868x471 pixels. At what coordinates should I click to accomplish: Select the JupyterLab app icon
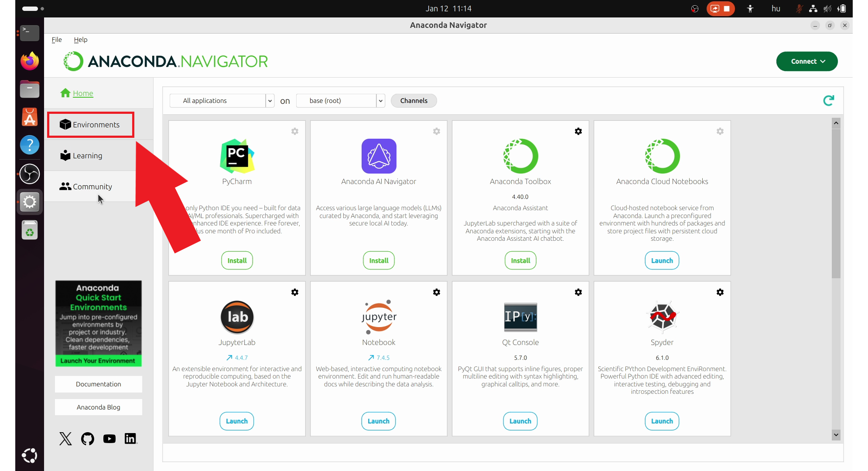click(237, 317)
